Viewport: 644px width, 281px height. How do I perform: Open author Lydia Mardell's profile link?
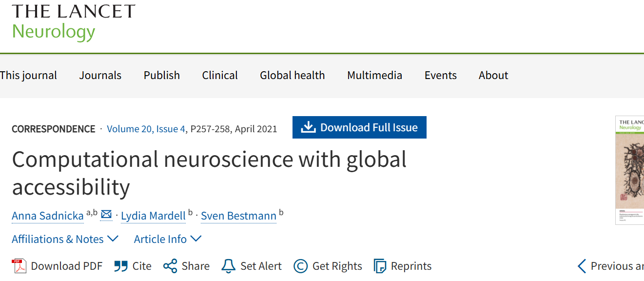point(153,216)
